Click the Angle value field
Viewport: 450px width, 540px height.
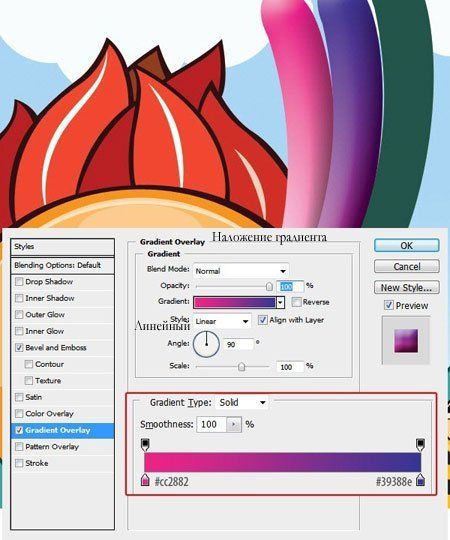pyautogui.click(x=239, y=344)
